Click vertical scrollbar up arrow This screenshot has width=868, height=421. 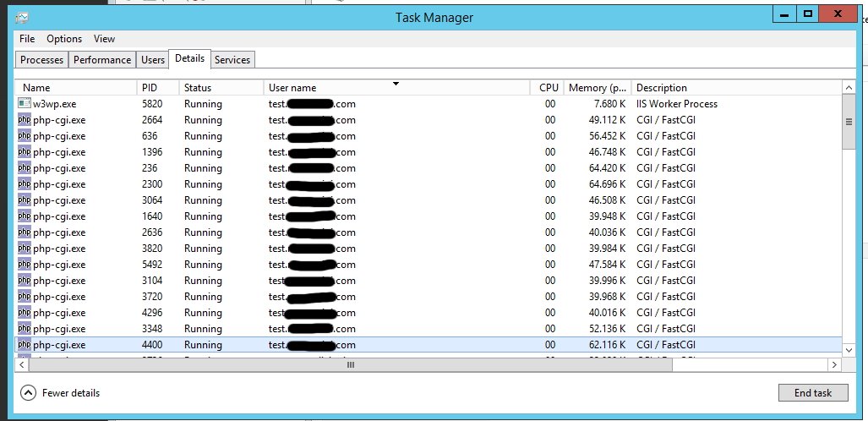coord(849,88)
